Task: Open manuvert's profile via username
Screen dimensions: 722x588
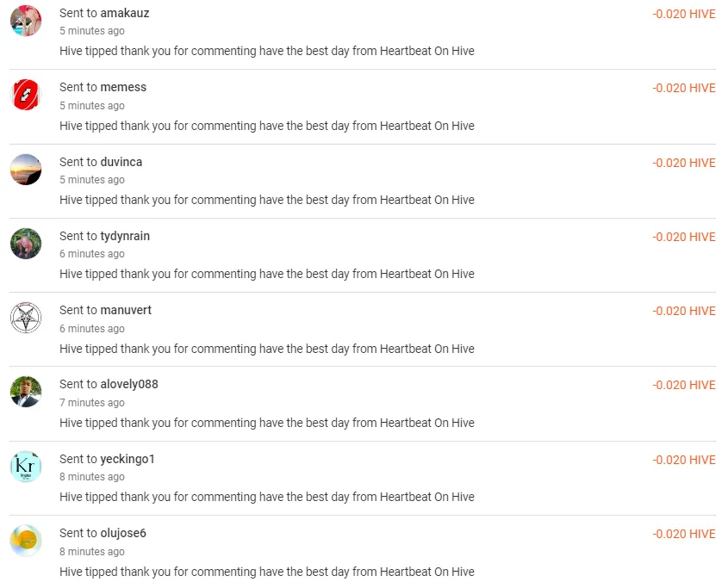Action: (126, 310)
